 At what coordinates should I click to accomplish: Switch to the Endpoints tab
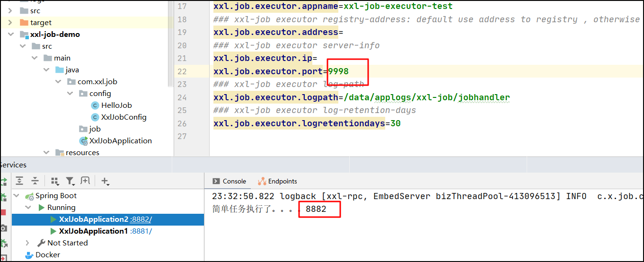[x=278, y=181]
